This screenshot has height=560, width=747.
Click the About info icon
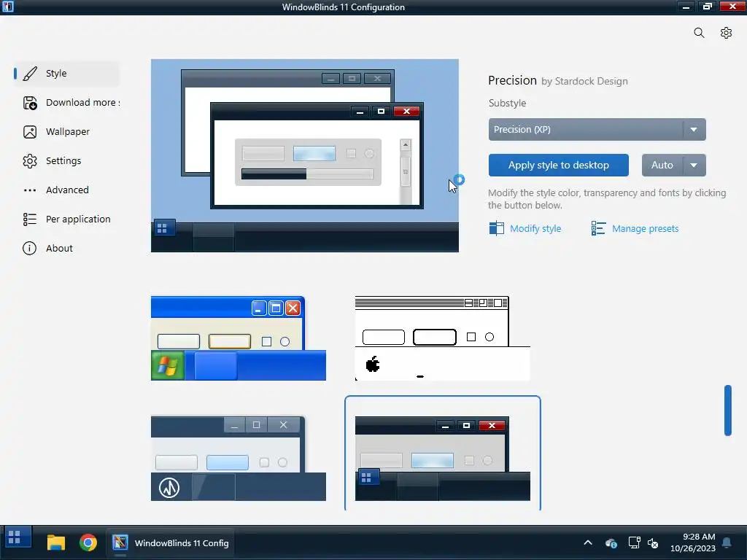tap(29, 248)
